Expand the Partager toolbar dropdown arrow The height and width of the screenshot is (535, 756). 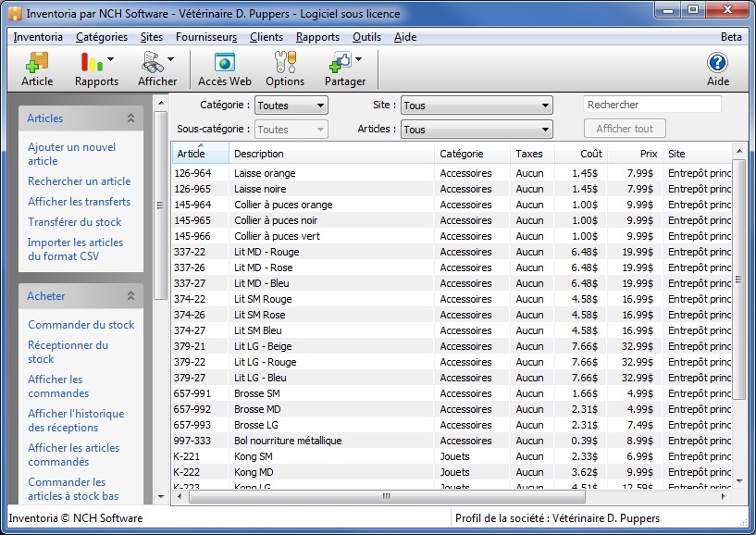[x=358, y=59]
